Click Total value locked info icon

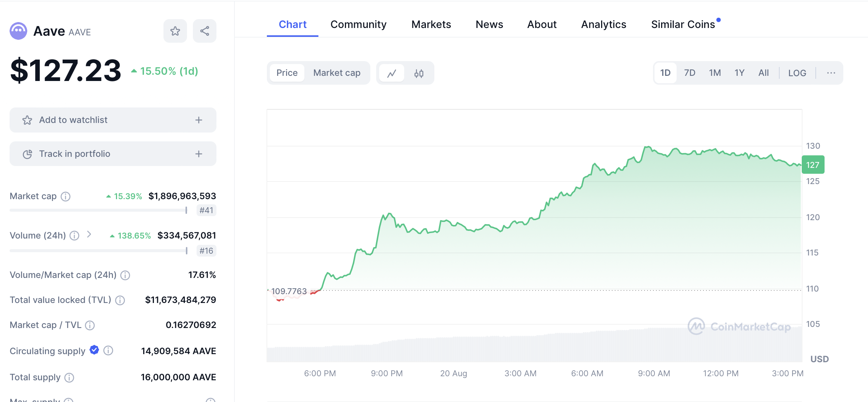[120, 300]
